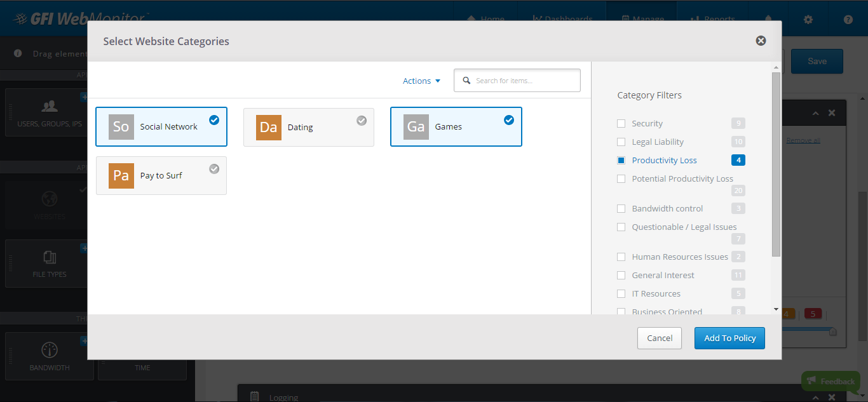Click the filter list scroll-down arrow
This screenshot has height=402, width=868.
(x=776, y=309)
